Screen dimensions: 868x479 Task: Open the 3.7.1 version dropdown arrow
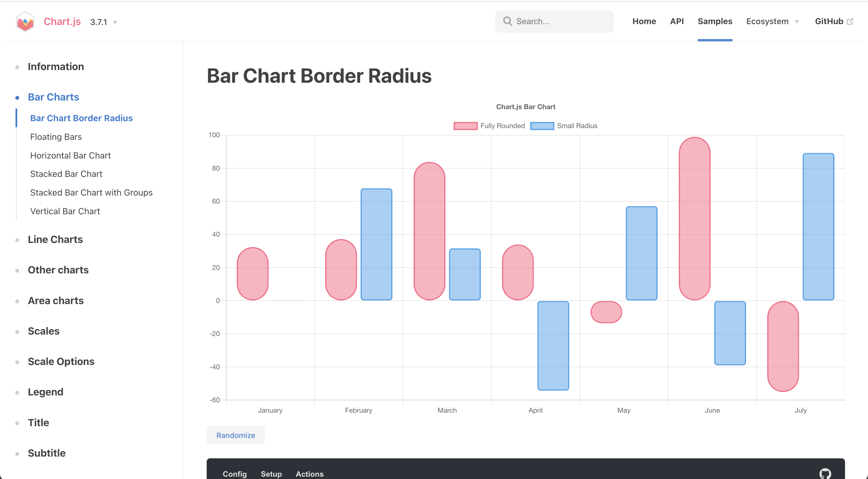pos(115,23)
